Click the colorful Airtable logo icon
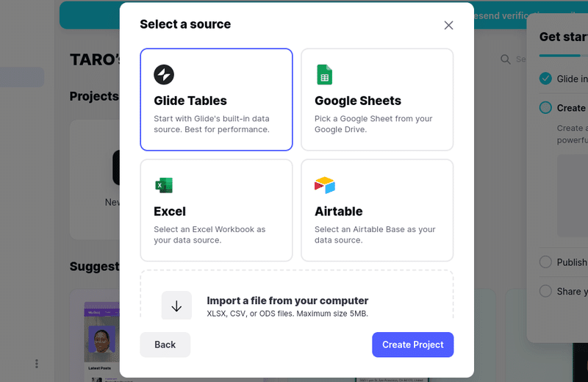The height and width of the screenshot is (382, 588). coord(325,185)
